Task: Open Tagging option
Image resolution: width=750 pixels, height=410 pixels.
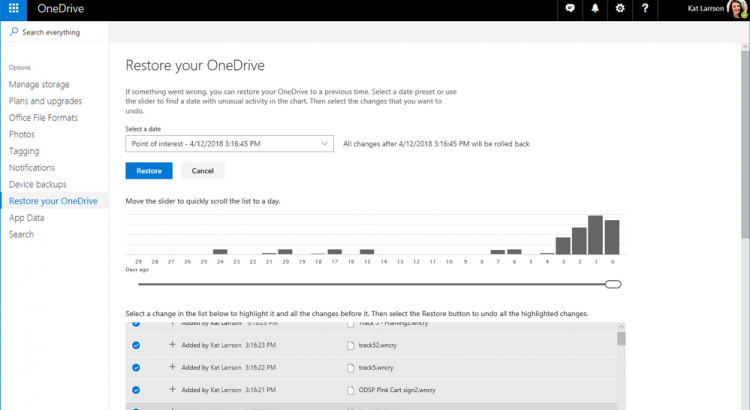Action: (x=24, y=151)
